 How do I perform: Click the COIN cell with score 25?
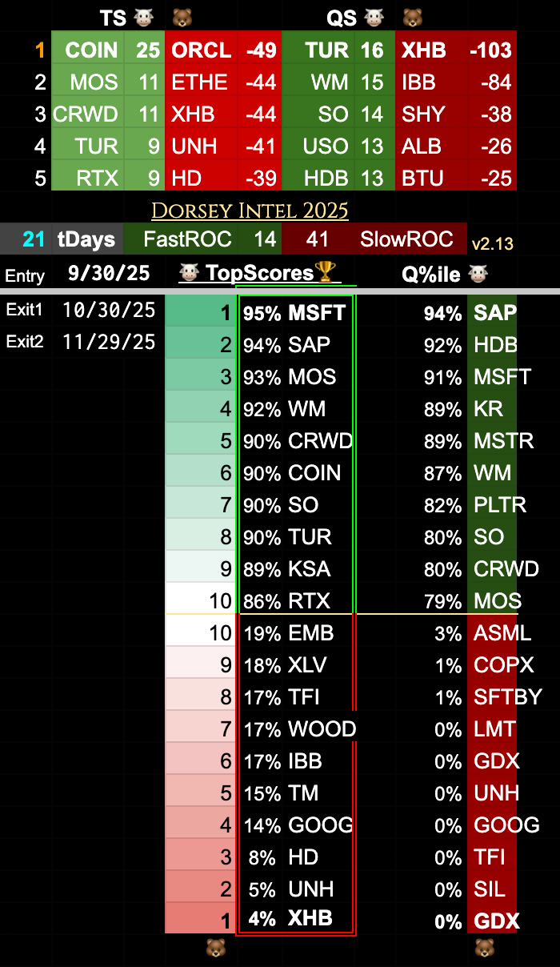87,50
